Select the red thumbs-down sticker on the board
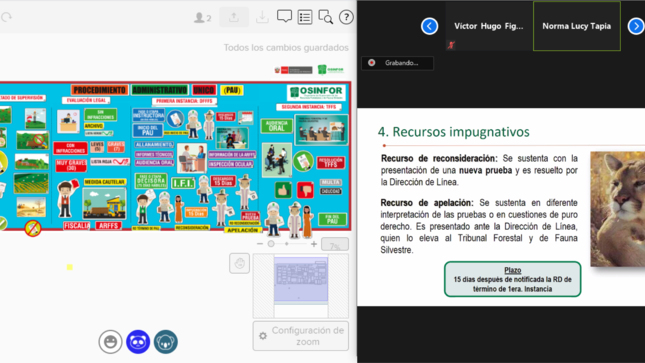 tap(305, 190)
